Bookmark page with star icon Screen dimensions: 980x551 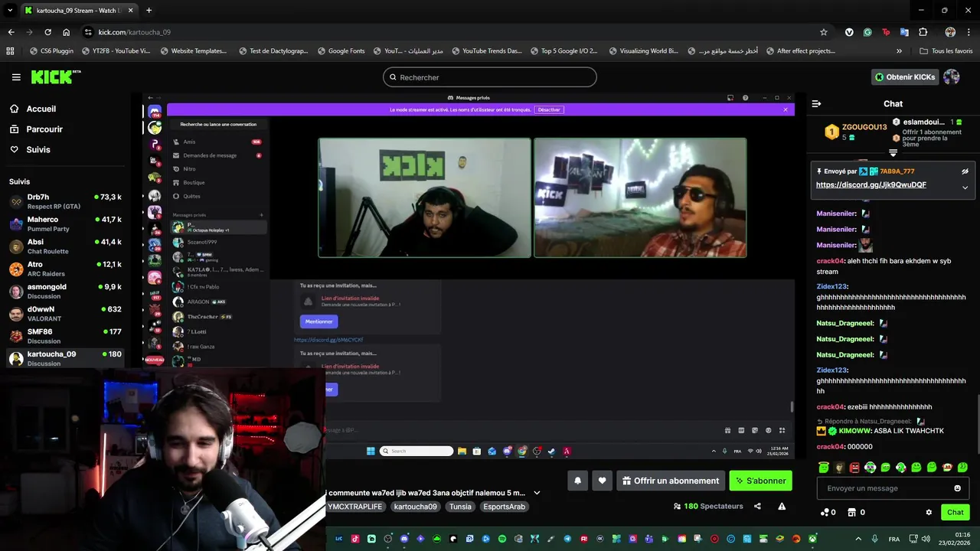824,32
